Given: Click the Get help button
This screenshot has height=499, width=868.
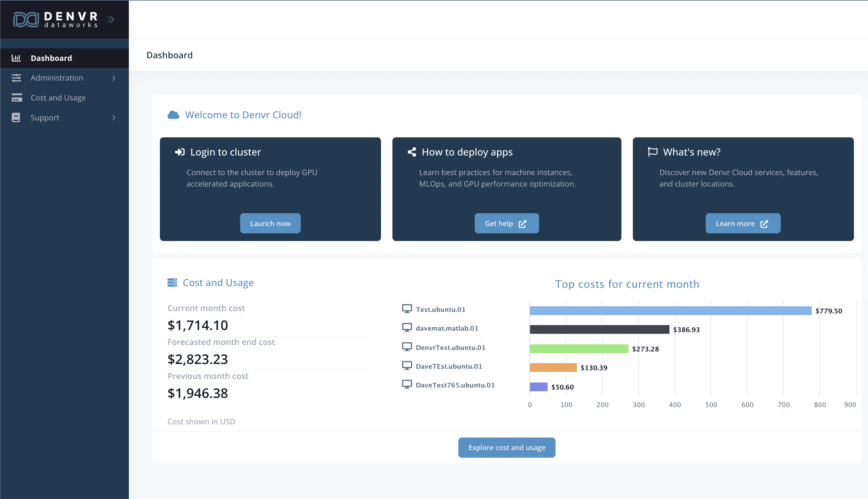Looking at the screenshot, I should [x=506, y=223].
